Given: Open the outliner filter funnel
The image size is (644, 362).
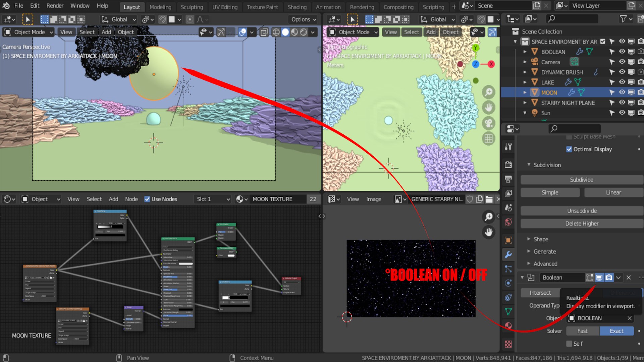Looking at the screenshot, I should tap(623, 19).
